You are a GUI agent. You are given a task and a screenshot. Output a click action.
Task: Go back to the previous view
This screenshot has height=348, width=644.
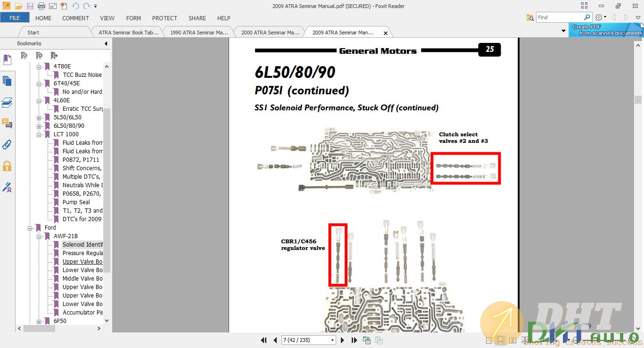366,340
